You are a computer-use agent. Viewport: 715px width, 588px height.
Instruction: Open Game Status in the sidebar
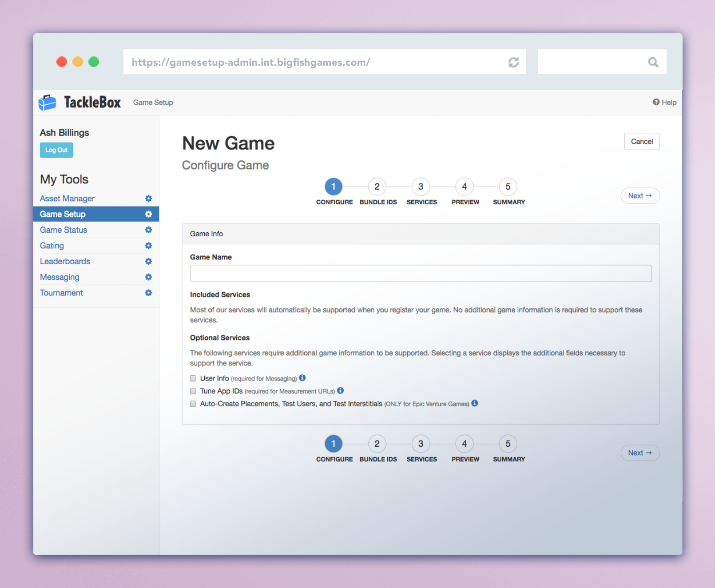64,230
